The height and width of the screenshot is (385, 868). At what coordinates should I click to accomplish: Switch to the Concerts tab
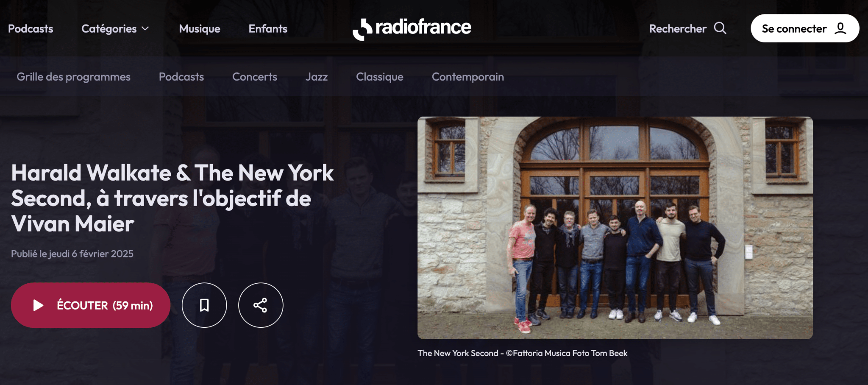(255, 77)
